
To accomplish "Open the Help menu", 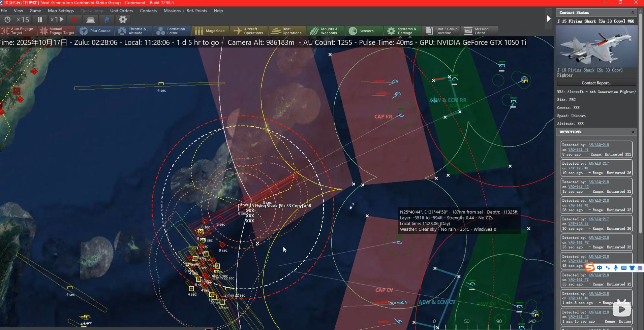I will [x=218, y=11].
